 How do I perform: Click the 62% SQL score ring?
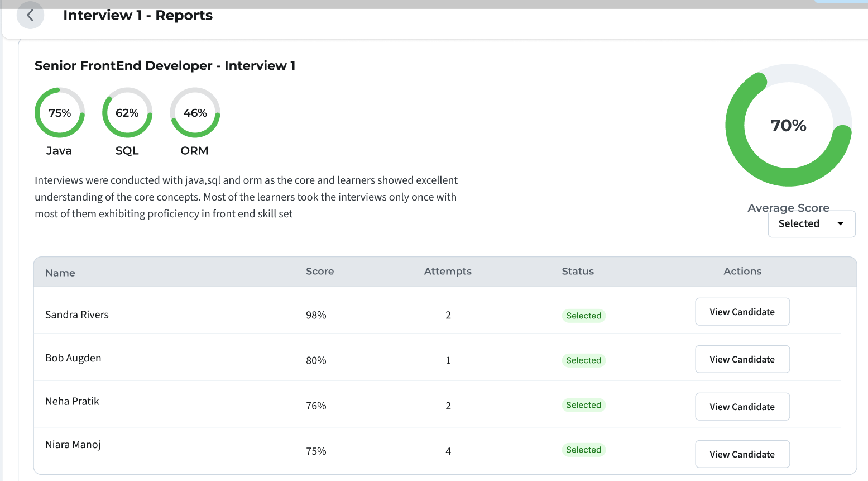point(127,113)
